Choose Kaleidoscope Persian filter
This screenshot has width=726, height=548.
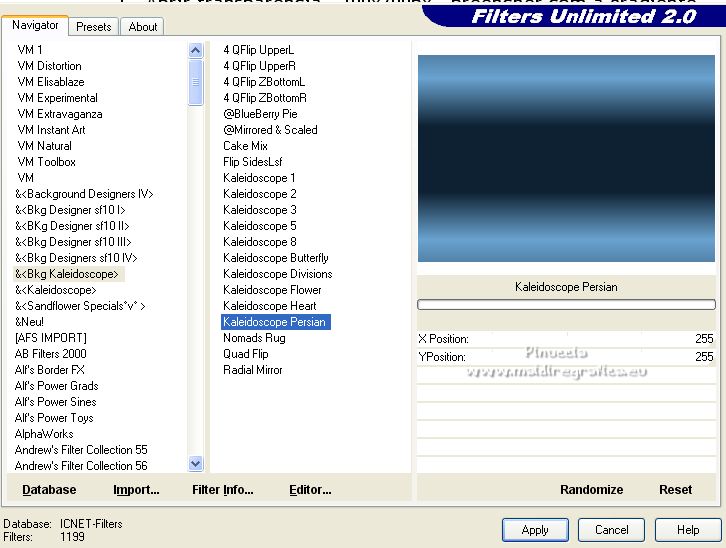(275, 322)
